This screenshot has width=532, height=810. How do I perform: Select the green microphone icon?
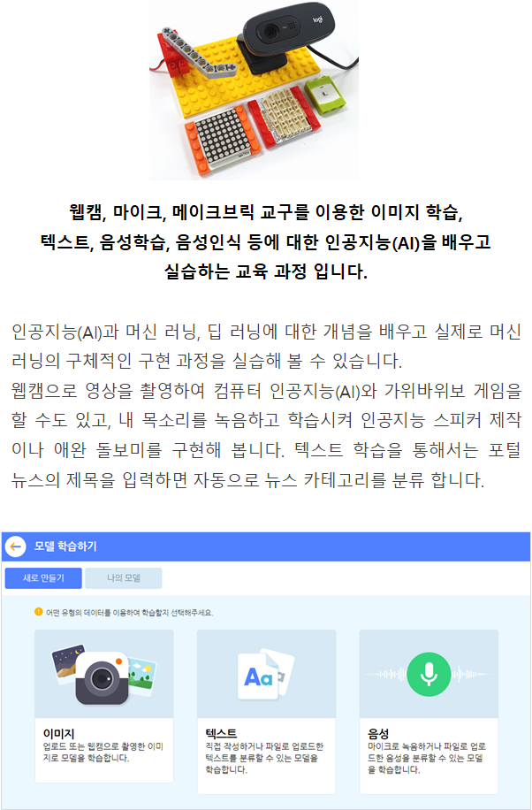click(429, 675)
